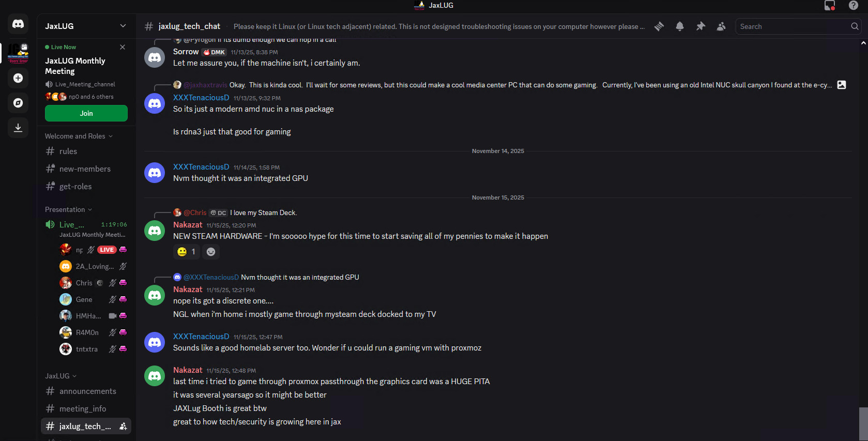868x441 pixels.
Task: Click XXXTenaciousD username at 12:47 PM
Action: 201,337
